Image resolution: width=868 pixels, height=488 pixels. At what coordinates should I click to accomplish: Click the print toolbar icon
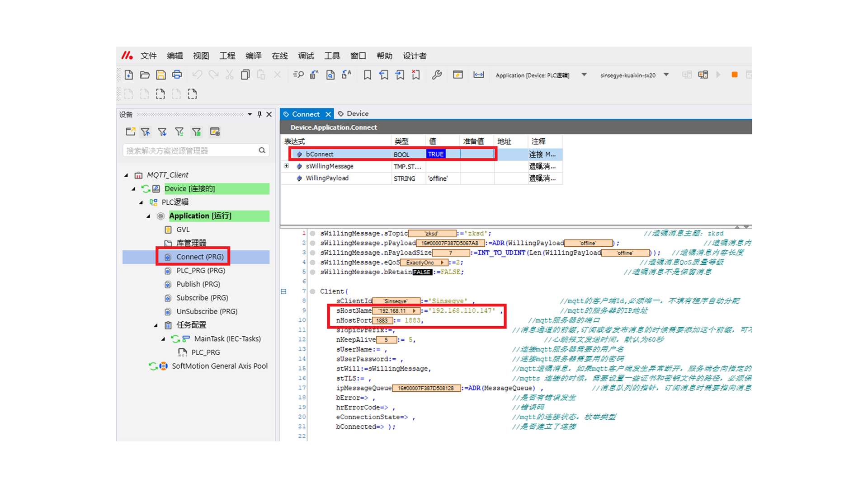tap(177, 75)
